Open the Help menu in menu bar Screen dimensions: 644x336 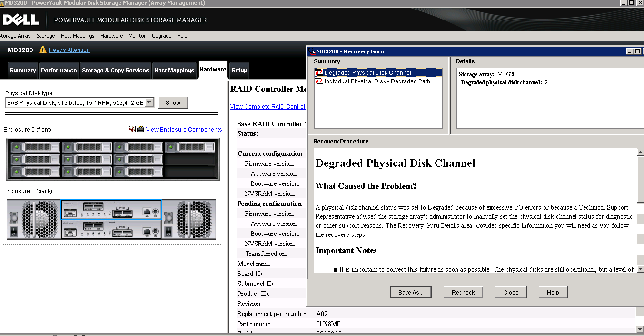point(182,36)
